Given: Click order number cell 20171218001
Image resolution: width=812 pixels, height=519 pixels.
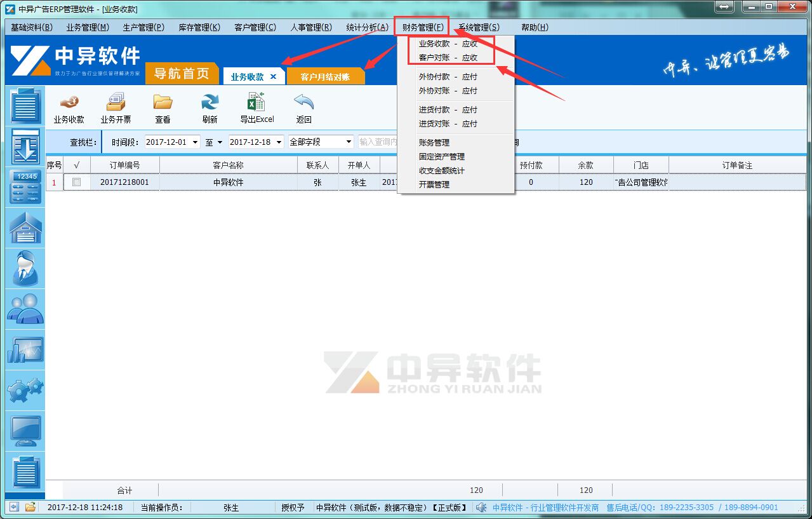Looking at the screenshot, I should click(124, 182).
